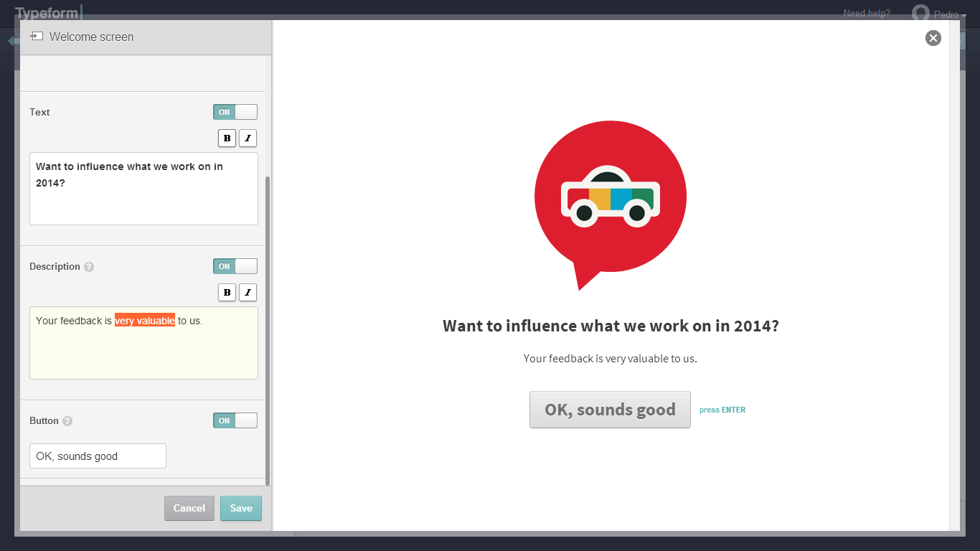Apply italic in Text section toolbar
This screenshot has height=551, width=980.
point(248,138)
